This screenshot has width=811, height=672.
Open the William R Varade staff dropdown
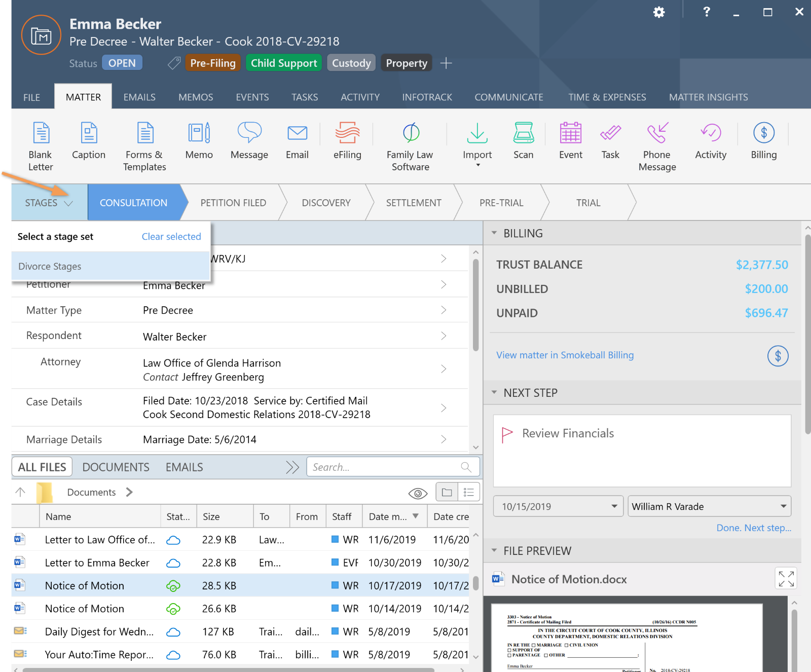pyautogui.click(x=709, y=506)
